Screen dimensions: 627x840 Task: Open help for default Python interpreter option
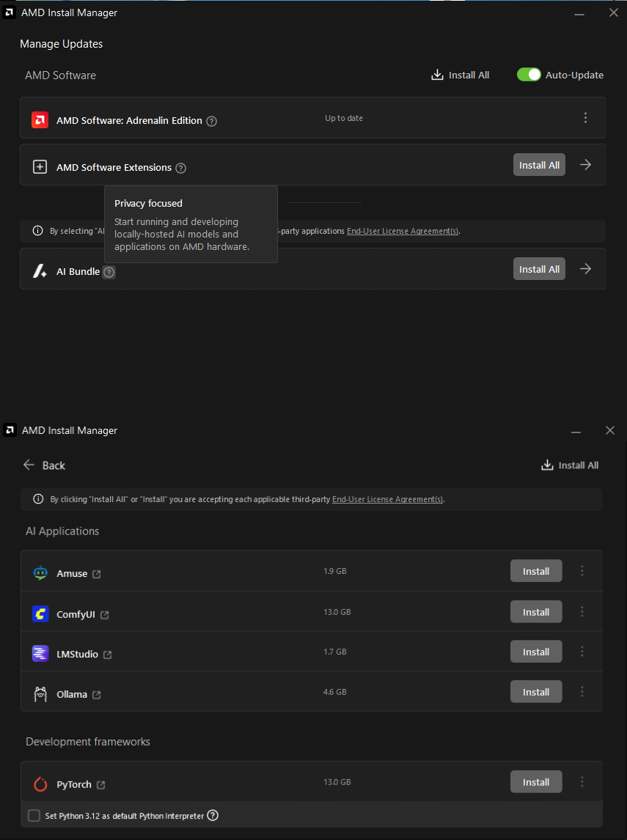213,815
